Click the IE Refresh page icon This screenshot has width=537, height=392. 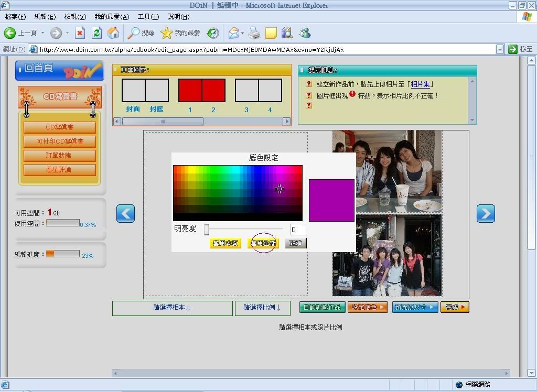point(96,33)
